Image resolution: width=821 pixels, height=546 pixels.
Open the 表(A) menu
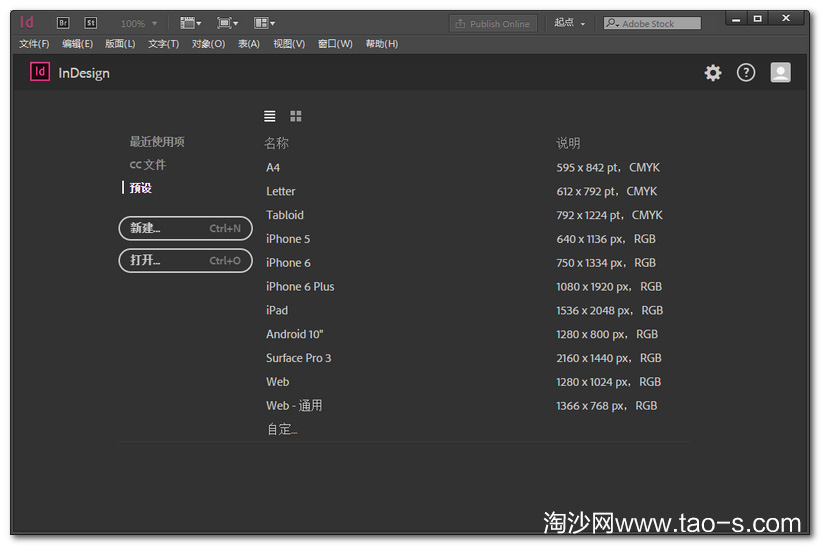tap(249, 44)
